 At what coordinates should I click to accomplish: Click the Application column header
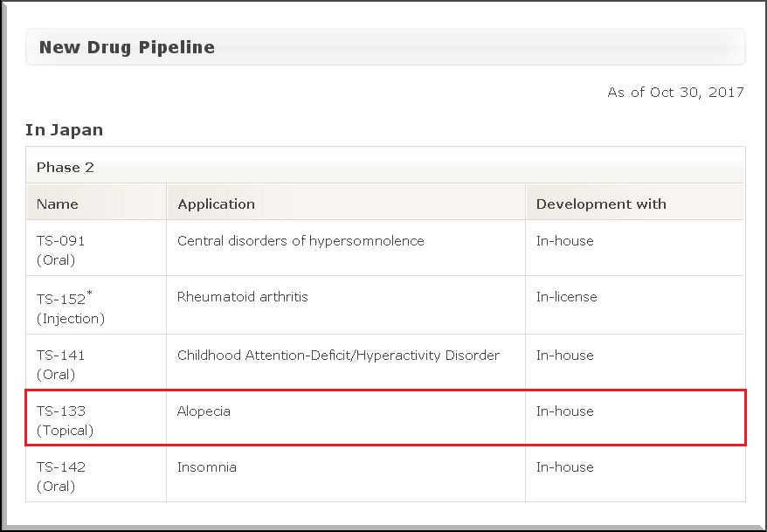click(x=216, y=204)
